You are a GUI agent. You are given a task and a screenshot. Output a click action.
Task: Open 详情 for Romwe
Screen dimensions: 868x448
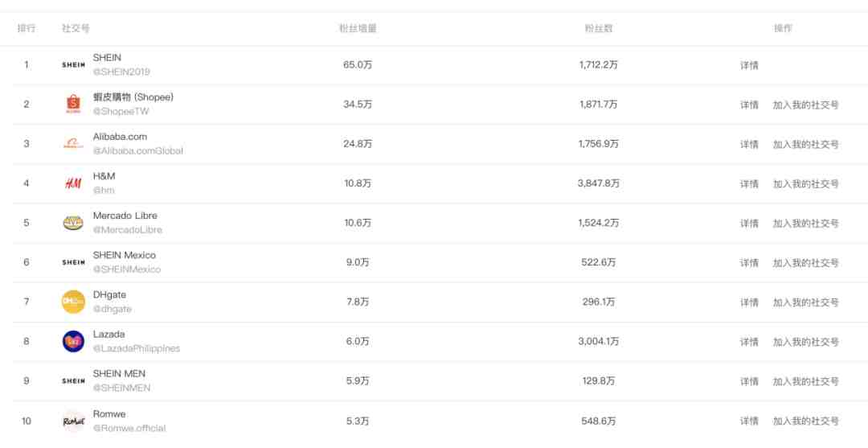(749, 421)
